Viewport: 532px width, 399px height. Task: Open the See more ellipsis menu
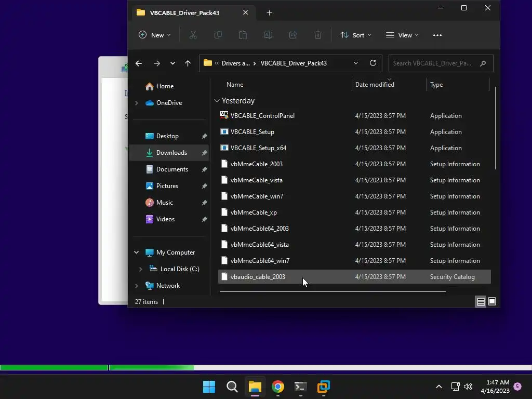pos(437,35)
